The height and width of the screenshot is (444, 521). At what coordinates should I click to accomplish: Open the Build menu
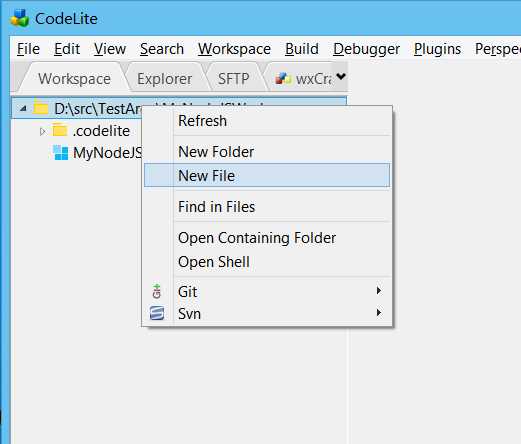coord(302,49)
